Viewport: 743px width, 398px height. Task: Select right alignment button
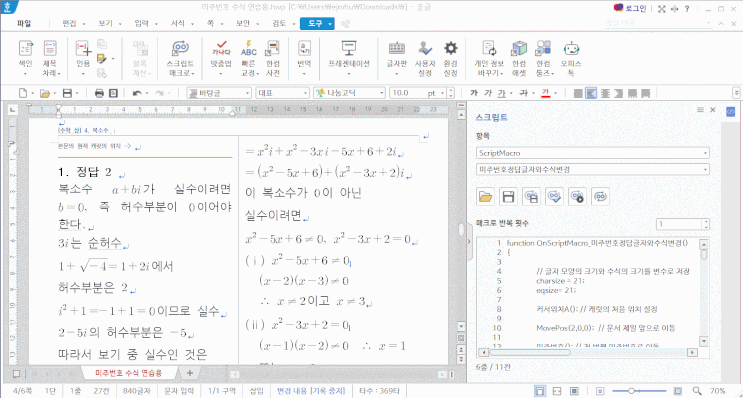point(618,93)
